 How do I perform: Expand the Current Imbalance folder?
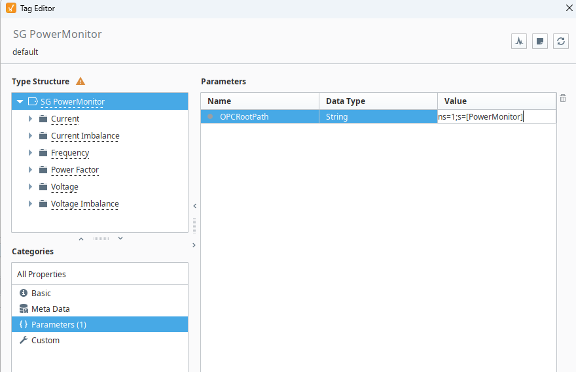coord(30,136)
